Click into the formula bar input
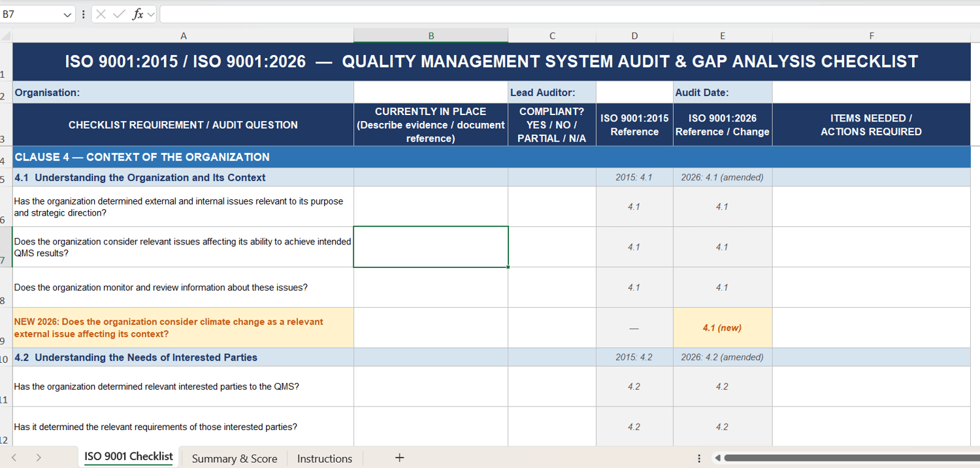The height and width of the screenshot is (468, 980). [x=568, y=14]
